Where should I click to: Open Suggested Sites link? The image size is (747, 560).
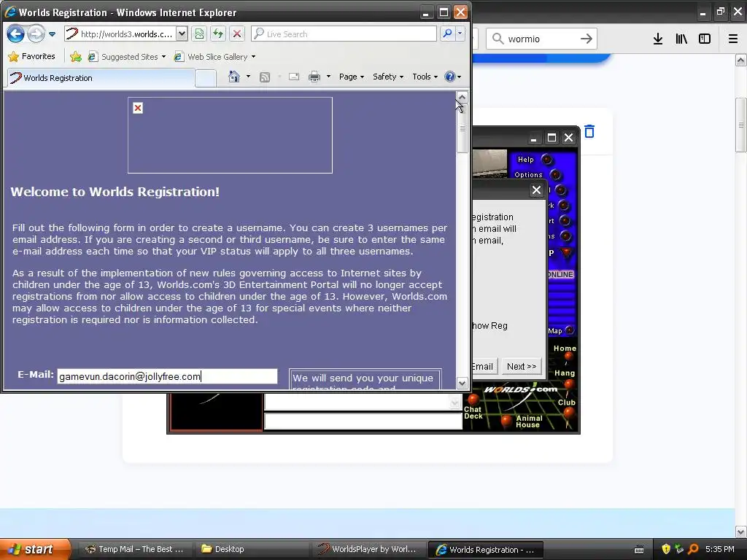(x=127, y=57)
